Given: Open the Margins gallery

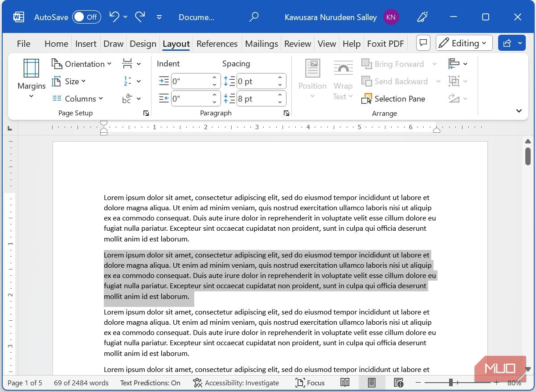Looking at the screenshot, I should 31,78.
